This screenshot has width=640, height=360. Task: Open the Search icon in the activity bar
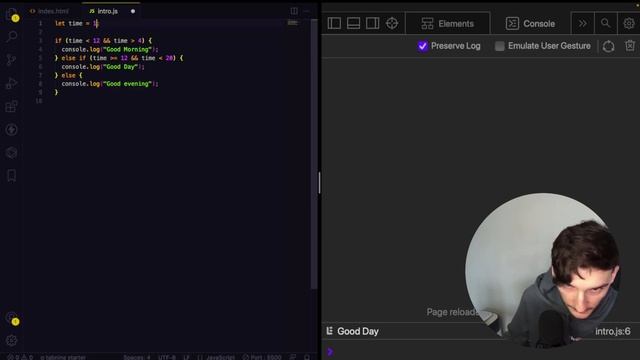(11, 36)
